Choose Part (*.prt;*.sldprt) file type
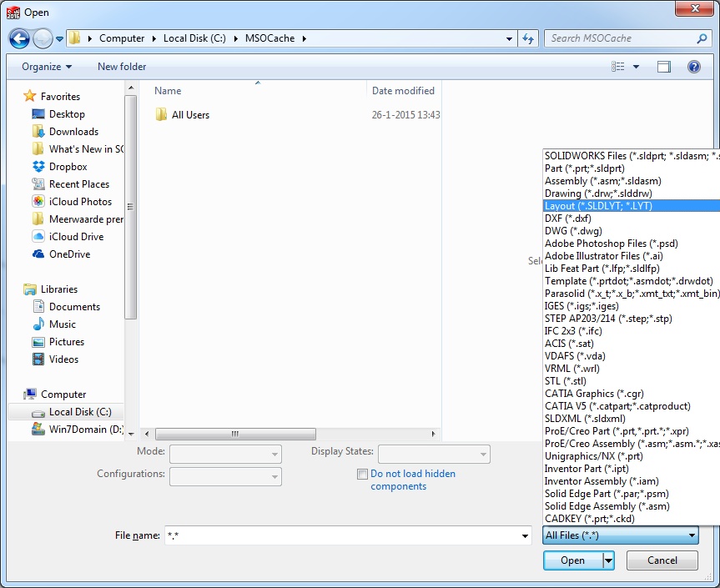The height and width of the screenshot is (588, 720). pos(632,168)
